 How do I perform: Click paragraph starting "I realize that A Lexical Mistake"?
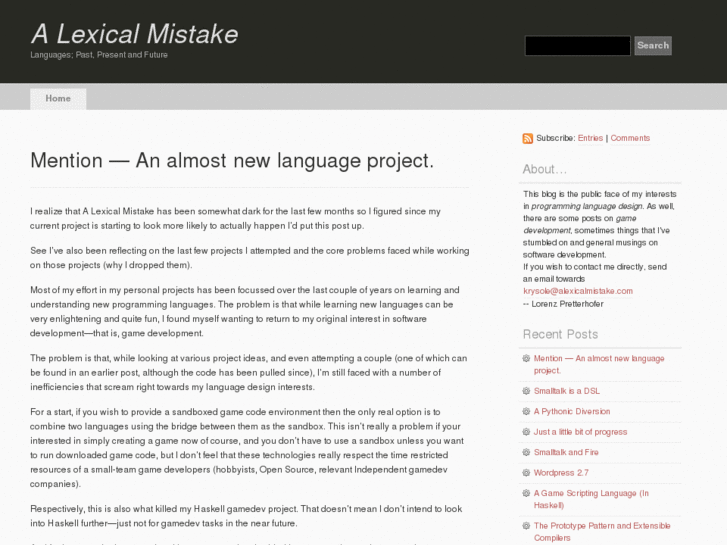coord(236,218)
